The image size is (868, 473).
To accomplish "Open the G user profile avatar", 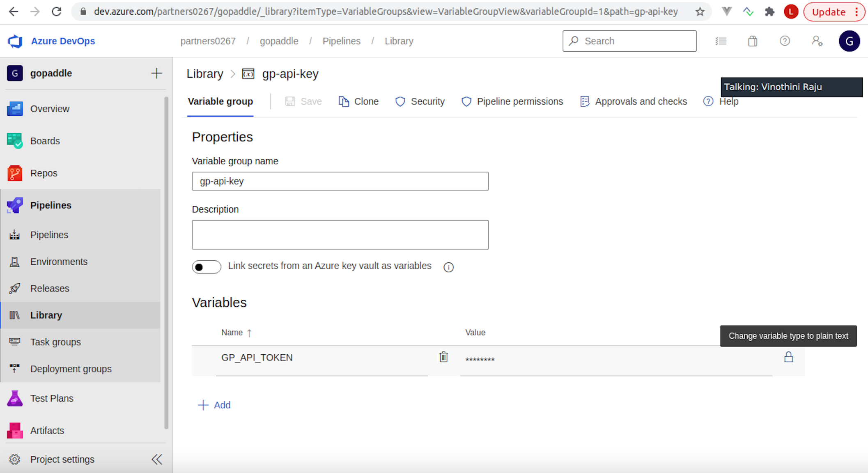I will click(x=849, y=41).
